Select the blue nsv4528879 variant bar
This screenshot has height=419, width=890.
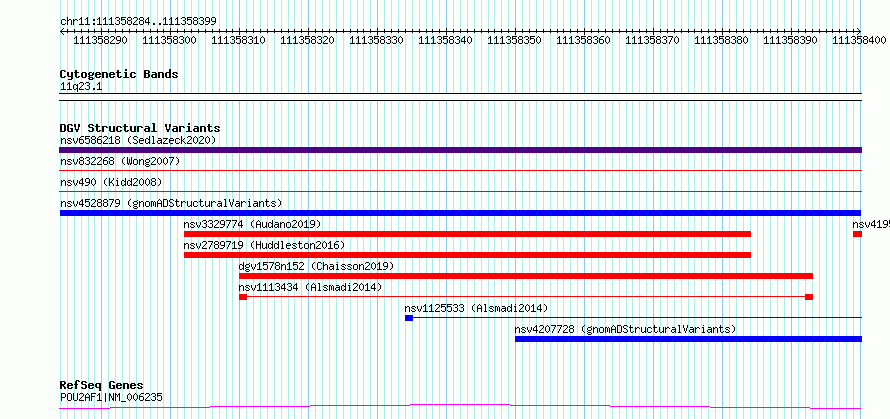pos(460,213)
